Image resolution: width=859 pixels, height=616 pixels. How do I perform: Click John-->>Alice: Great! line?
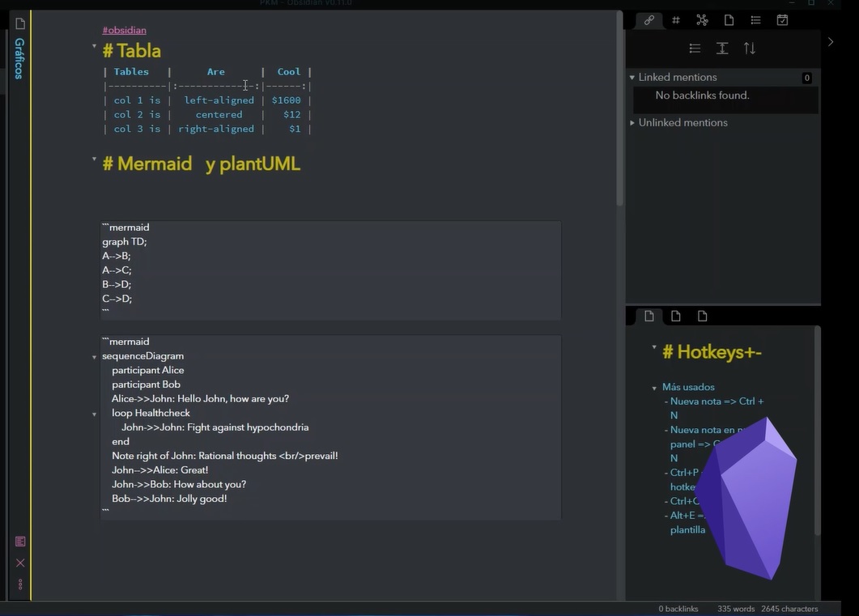pyautogui.click(x=160, y=469)
